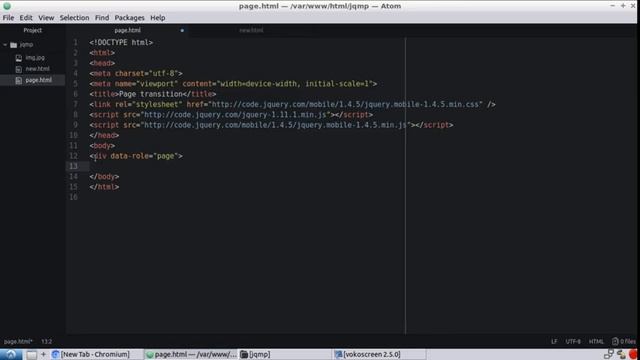
Task: Click the red recording tray icon
Action: coord(634,354)
